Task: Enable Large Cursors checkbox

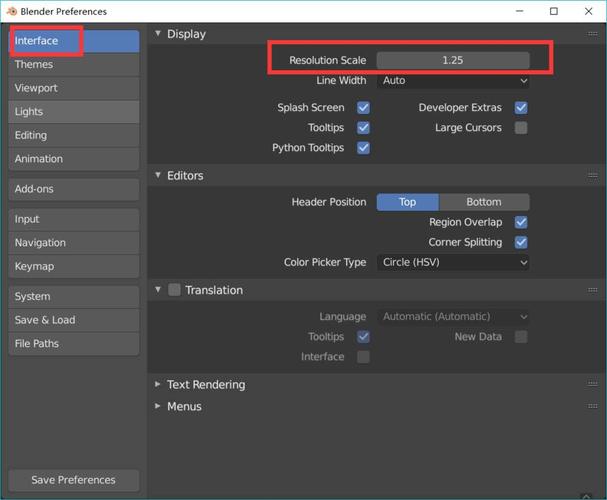Action: [521, 128]
